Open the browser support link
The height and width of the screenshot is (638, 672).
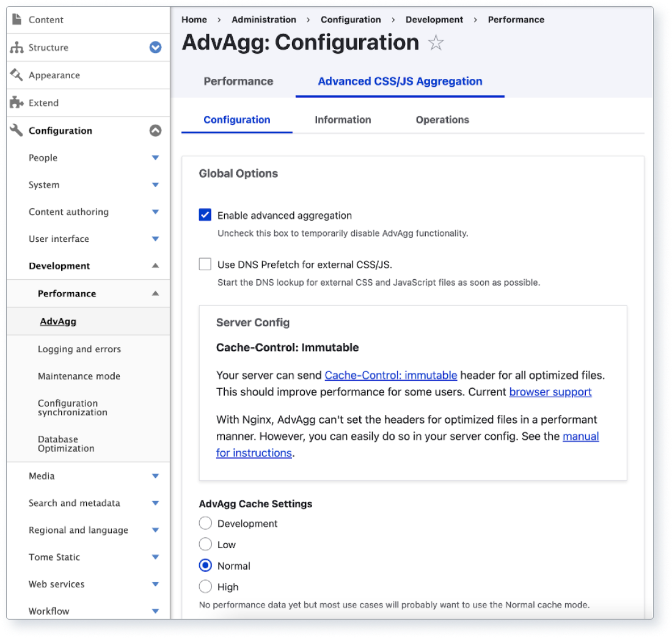(x=550, y=392)
